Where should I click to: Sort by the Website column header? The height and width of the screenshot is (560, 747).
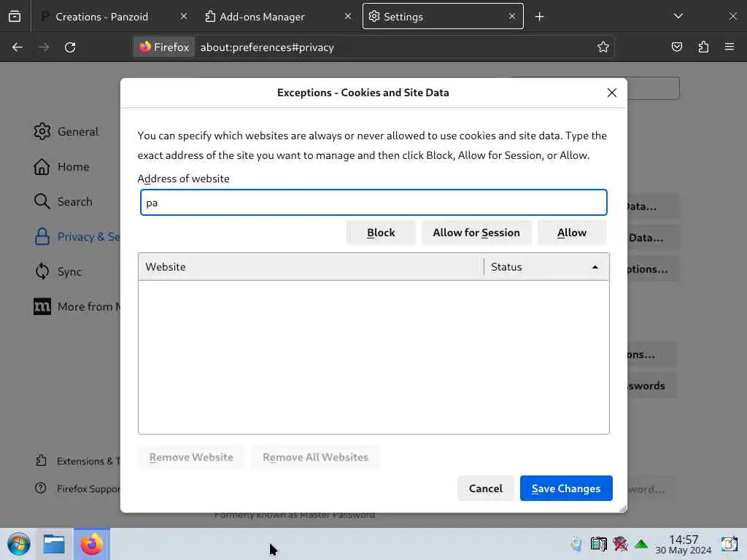coord(311,267)
